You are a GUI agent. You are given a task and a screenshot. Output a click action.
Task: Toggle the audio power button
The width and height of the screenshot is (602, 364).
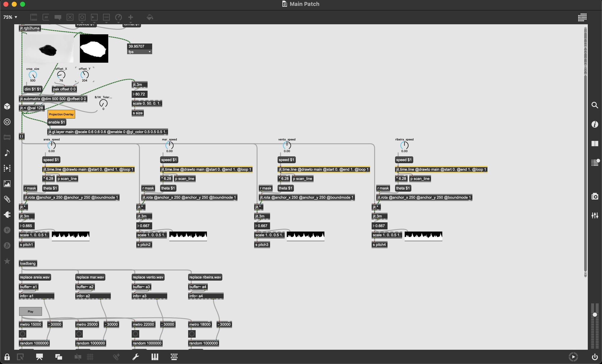[x=594, y=357]
